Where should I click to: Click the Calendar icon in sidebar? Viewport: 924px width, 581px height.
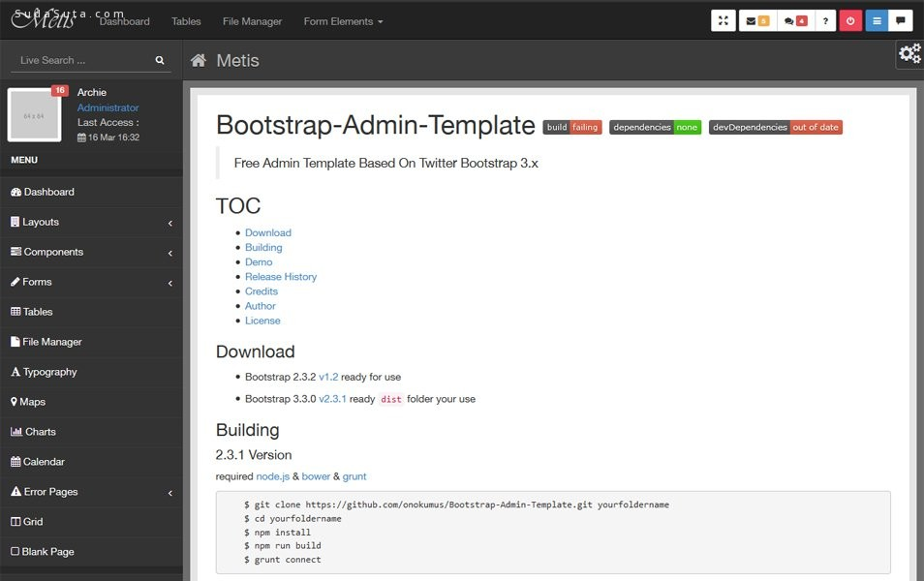click(15, 461)
